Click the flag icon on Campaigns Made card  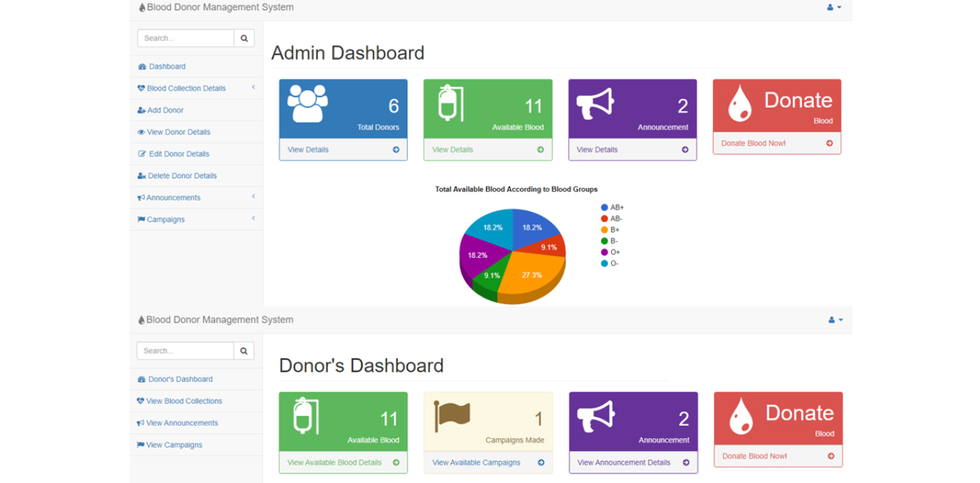[452, 417]
